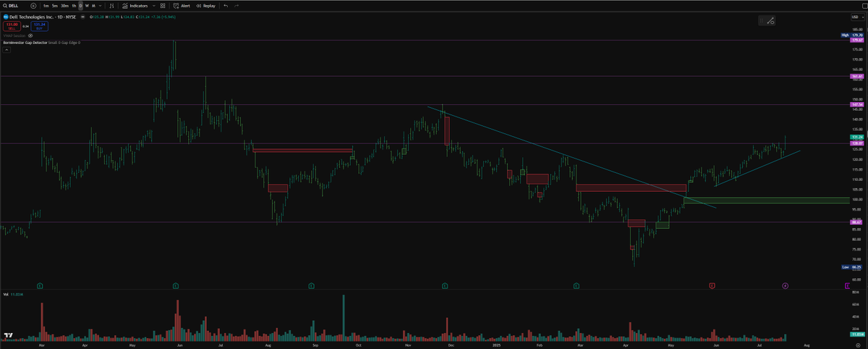868x349 pixels.
Task: Click the 131.24 current price label
Action: coord(858,136)
